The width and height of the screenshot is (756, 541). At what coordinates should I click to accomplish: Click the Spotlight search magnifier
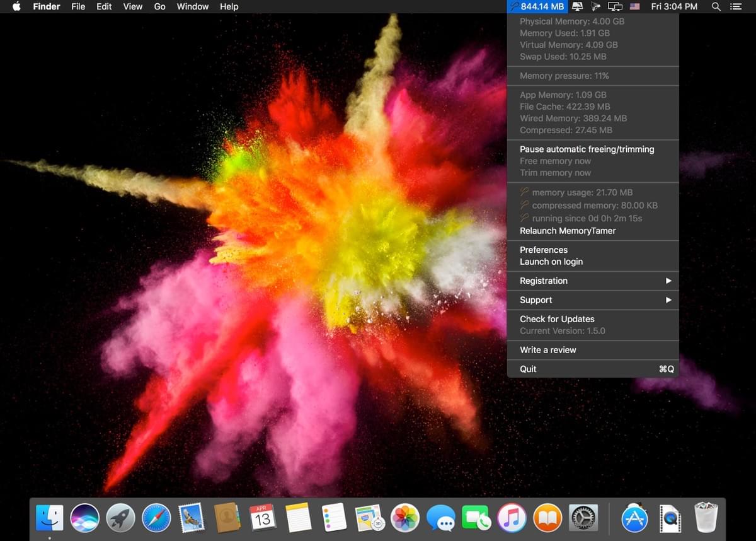click(716, 6)
